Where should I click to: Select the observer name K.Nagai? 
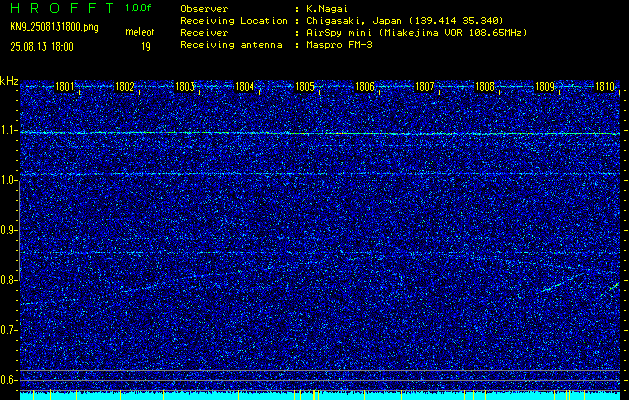pyautogui.click(x=327, y=9)
